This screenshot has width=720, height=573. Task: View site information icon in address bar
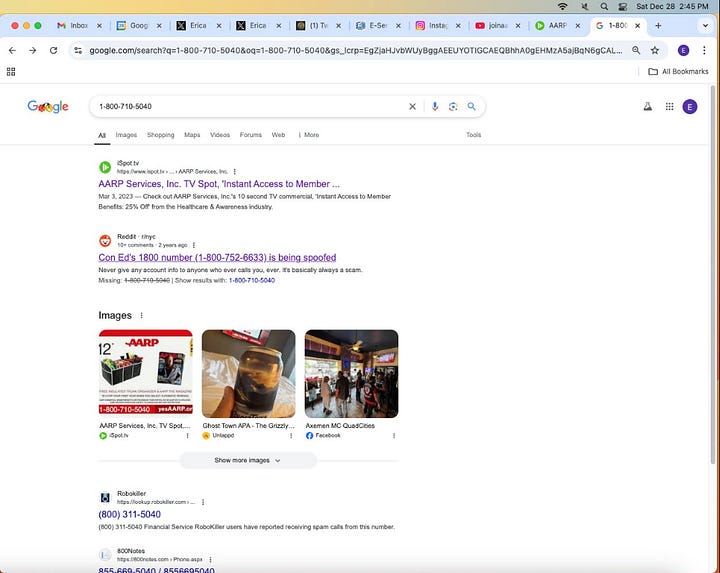click(78, 51)
